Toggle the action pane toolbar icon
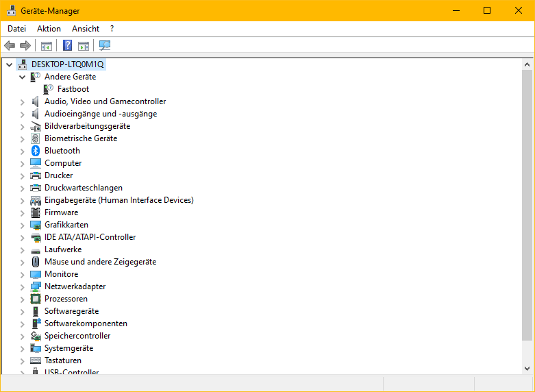 pyautogui.click(x=84, y=45)
